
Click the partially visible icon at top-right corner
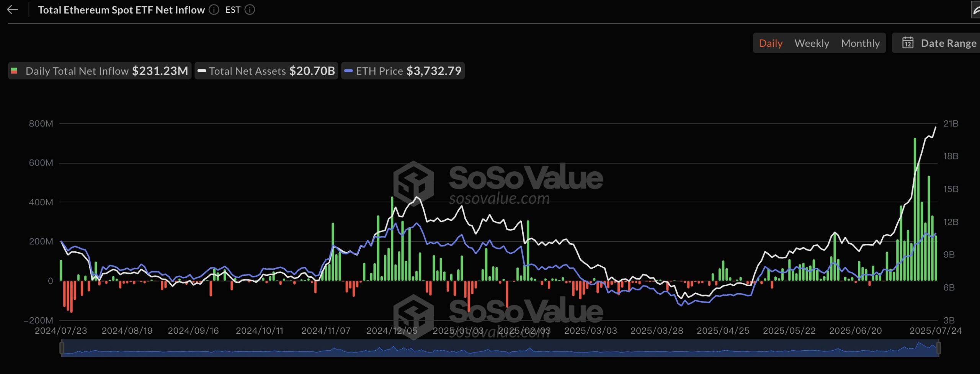[x=976, y=10]
